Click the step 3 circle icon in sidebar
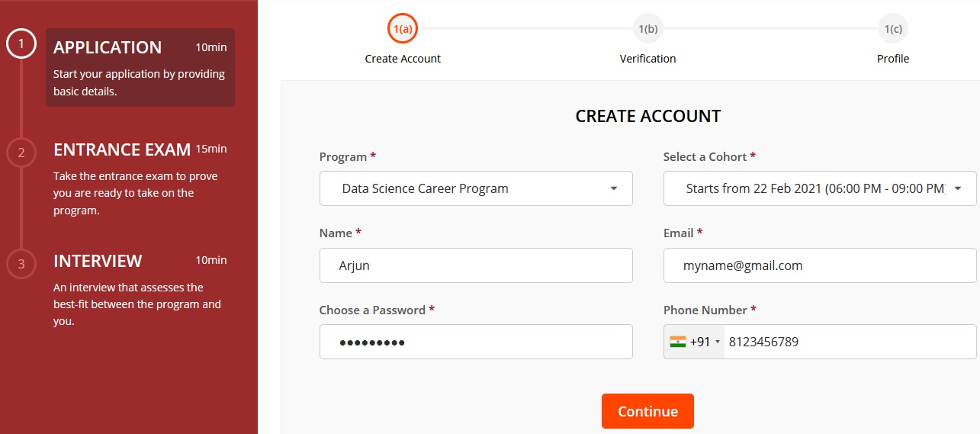The width and height of the screenshot is (980, 434). point(21,264)
